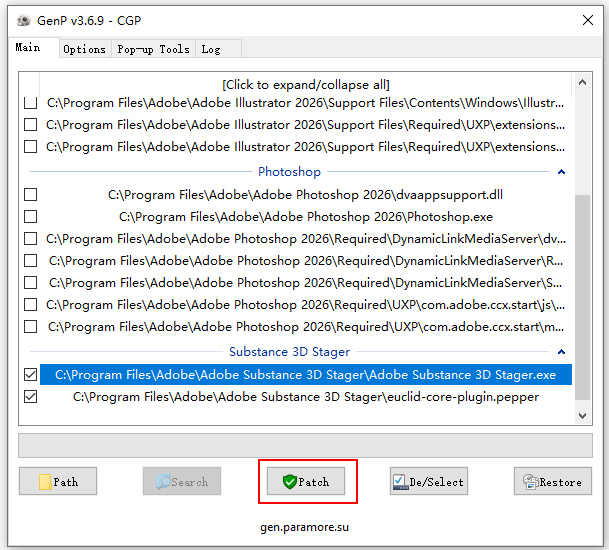Check last Illustrator UXP\extensions checkbox

pos(31,147)
